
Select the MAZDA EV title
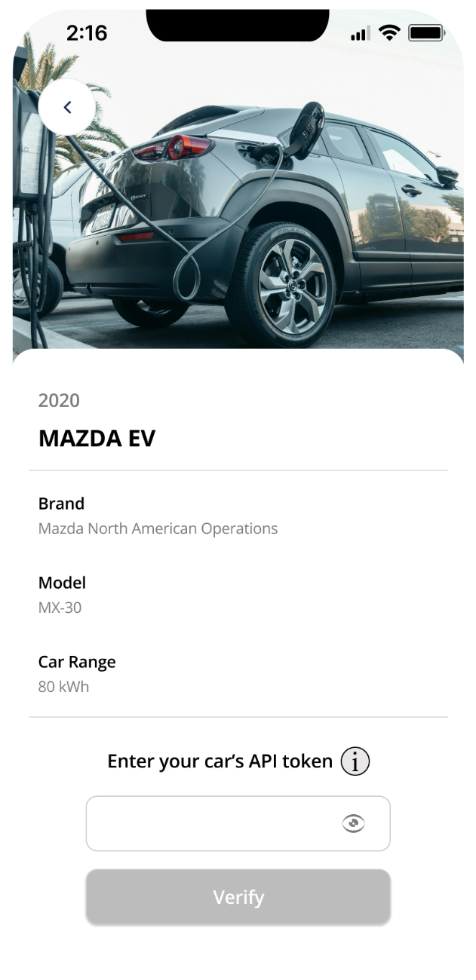[97, 439]
